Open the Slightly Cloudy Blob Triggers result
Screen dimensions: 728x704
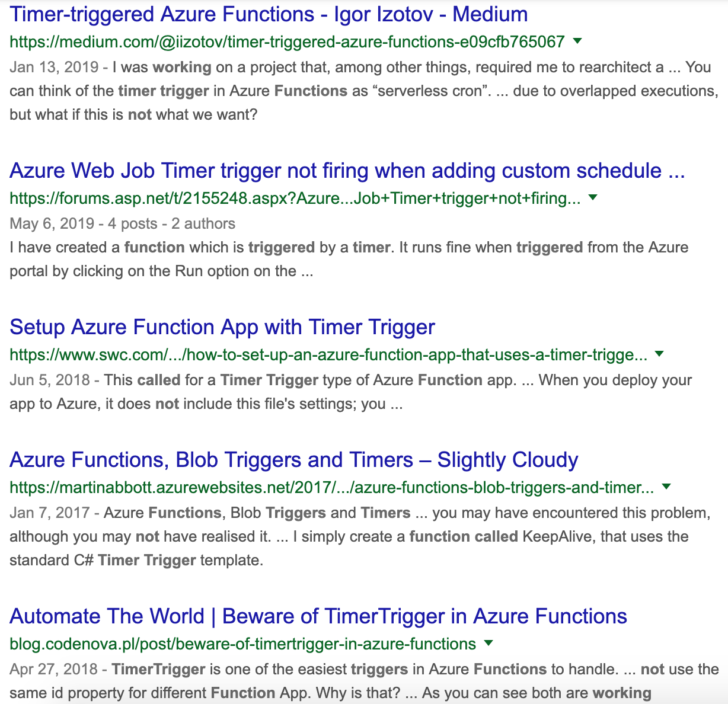(x=294, y=460)
